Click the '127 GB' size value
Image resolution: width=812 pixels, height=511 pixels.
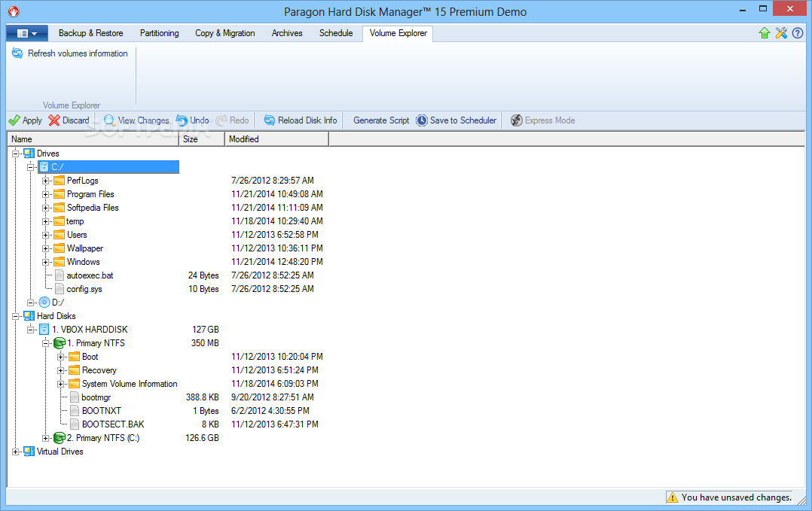206,330
